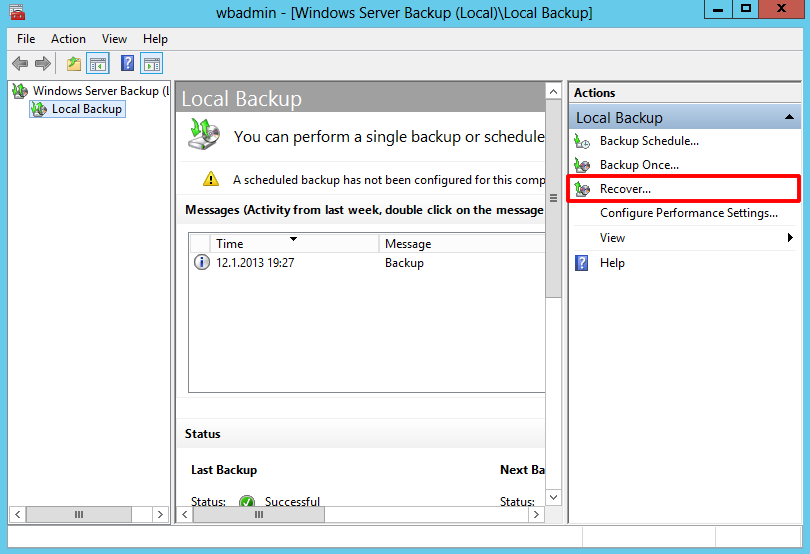Open the Help toolbar icon
This screenshot has height=554, width=810.
click(x=127, y=63)
